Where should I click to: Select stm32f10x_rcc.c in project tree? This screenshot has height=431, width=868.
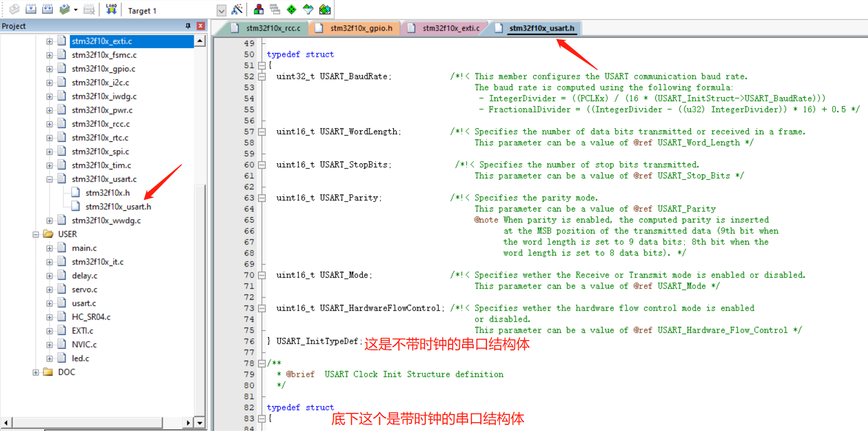[101, 124]
